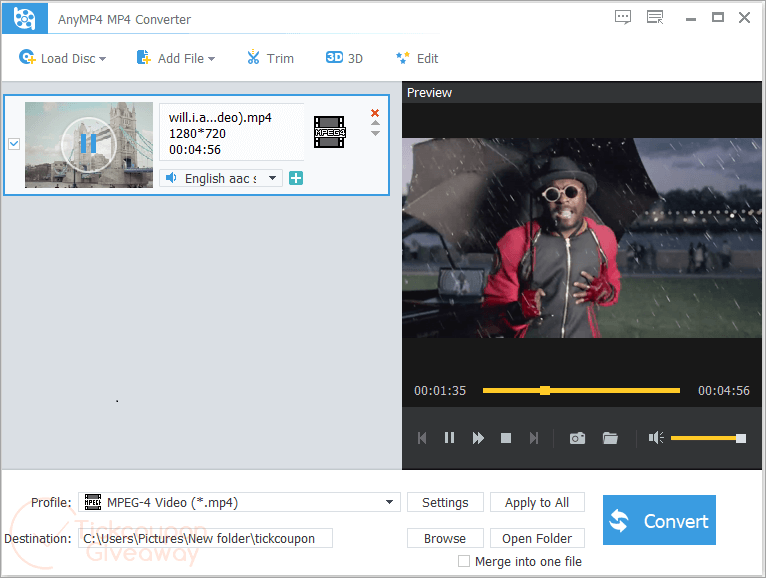
Task: Click the 00:01:35 current time label
Action: (440, 390)
